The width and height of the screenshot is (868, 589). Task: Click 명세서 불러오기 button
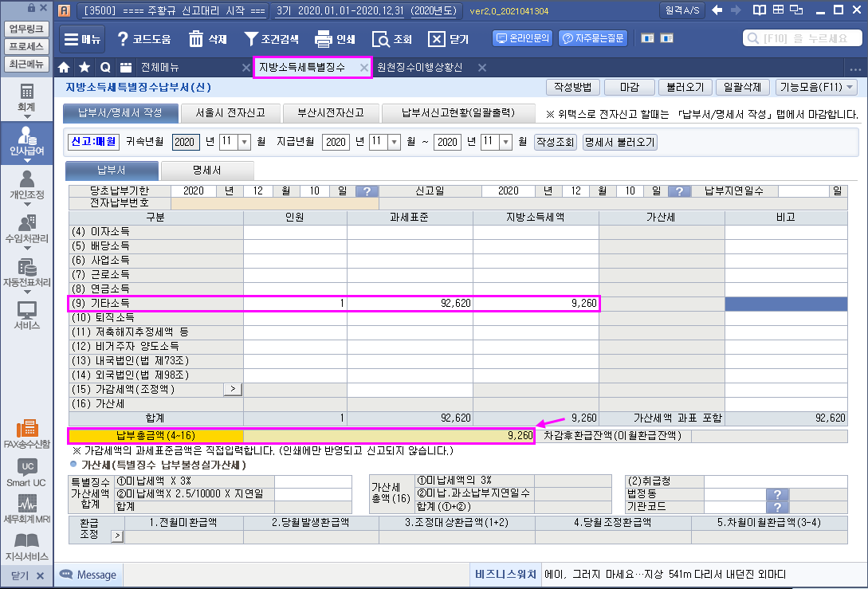click(620, 142)
